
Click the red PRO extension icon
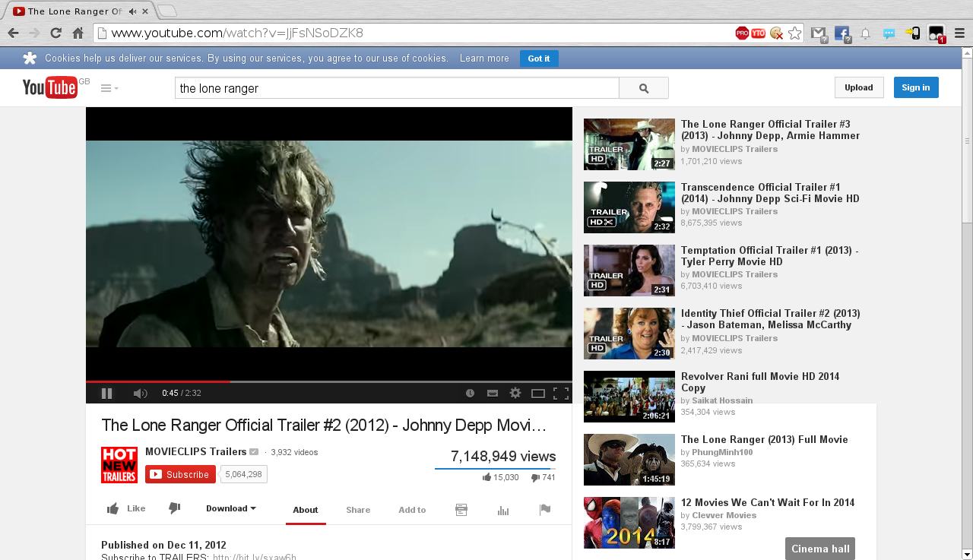(742, 33)
